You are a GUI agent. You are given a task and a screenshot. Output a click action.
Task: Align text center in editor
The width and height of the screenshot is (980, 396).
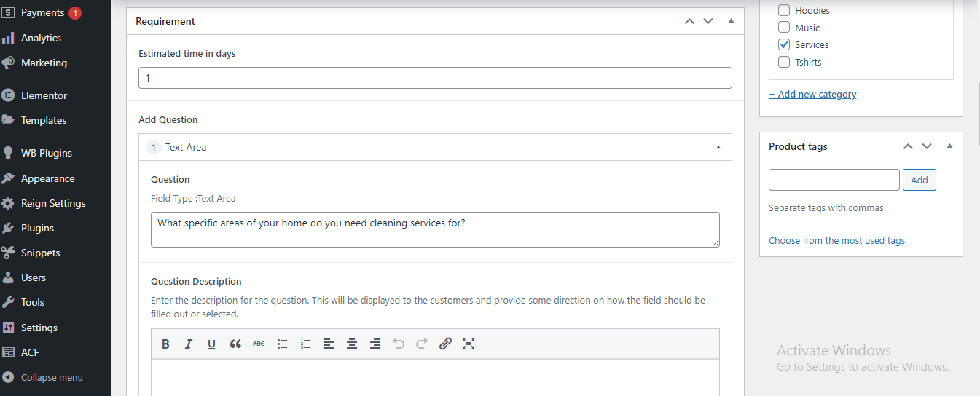(x=352, y=344)
